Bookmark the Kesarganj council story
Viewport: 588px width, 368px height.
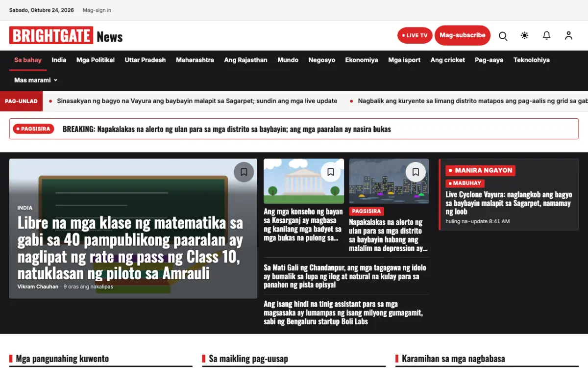(331, 172)
